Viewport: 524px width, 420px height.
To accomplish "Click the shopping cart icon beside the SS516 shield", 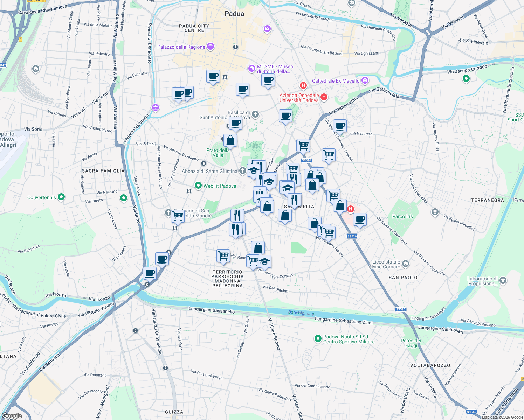I will (303, 146).
